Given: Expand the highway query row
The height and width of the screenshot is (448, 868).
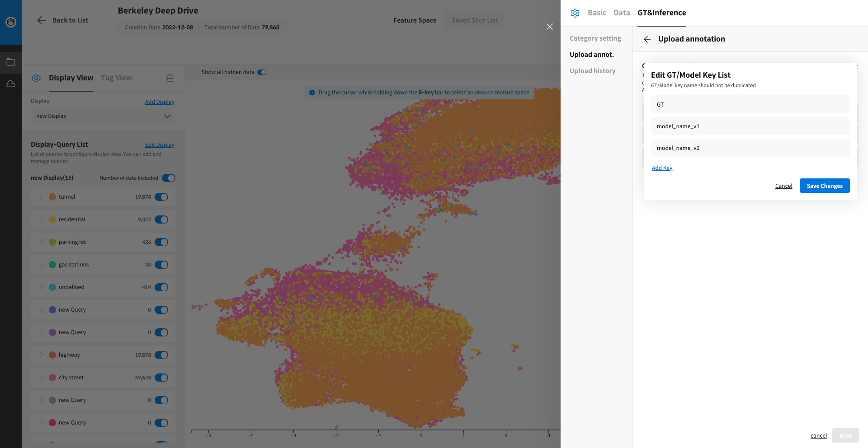Looking at the screenshot, I should pos(42,355).
